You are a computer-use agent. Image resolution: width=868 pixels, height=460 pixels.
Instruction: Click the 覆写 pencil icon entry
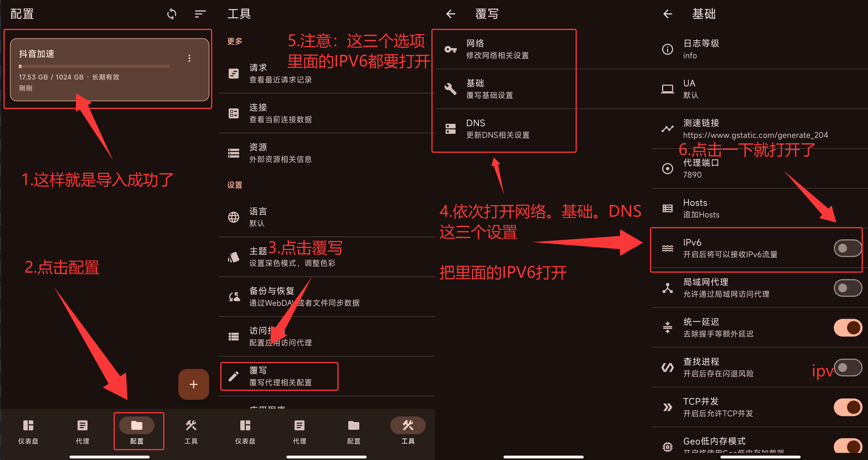(234, 376)
